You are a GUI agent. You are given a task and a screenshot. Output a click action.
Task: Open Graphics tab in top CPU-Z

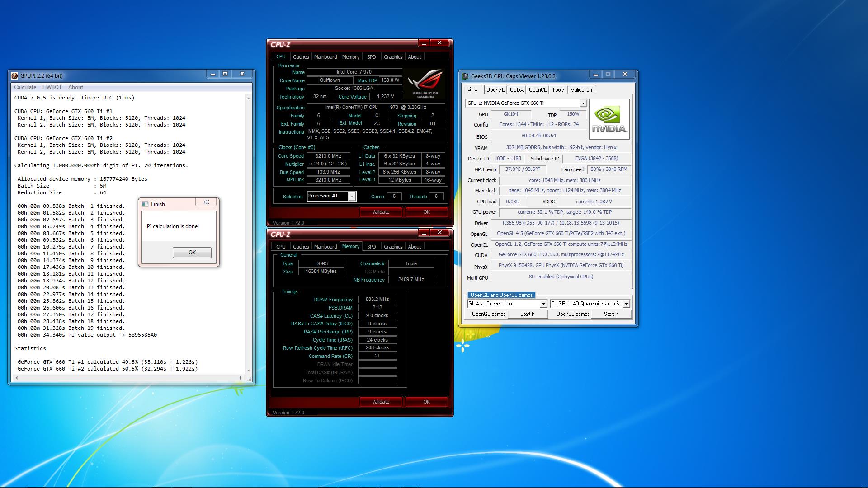(393, 57)
